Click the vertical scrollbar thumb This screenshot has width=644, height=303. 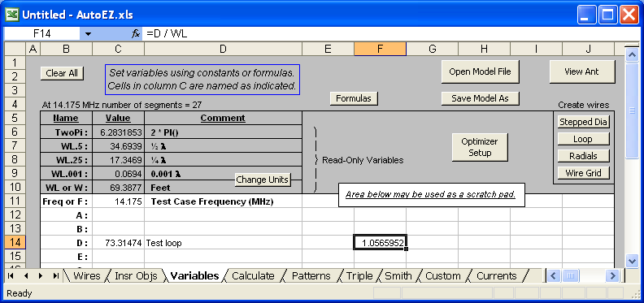point(632,110)
